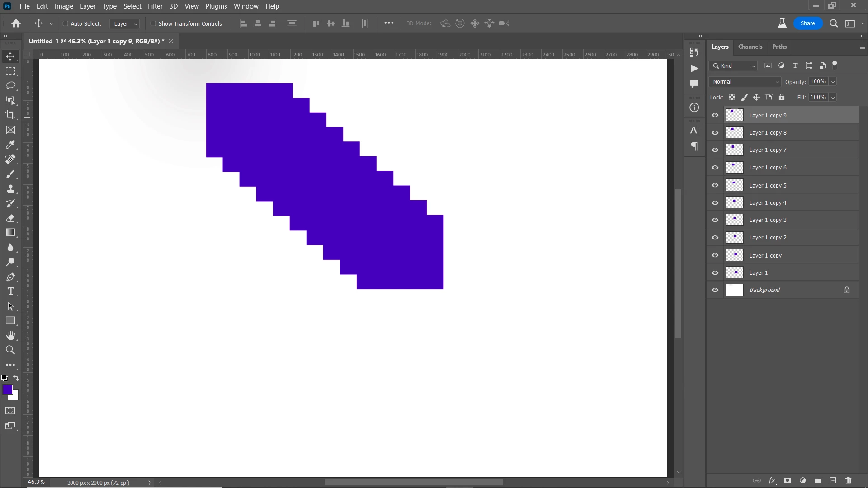Select the Lasso tool
Image resolution: width=868 pixels, height=488 pixels.
[x=10, y=86]
